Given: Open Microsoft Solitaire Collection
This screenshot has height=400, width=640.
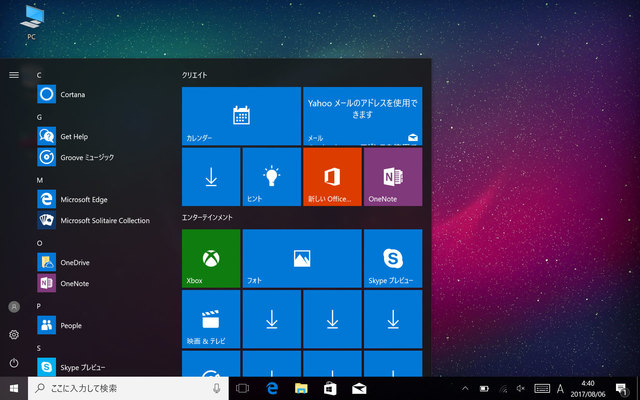Looking at the screenshot, I should click(x=93, y=220).
